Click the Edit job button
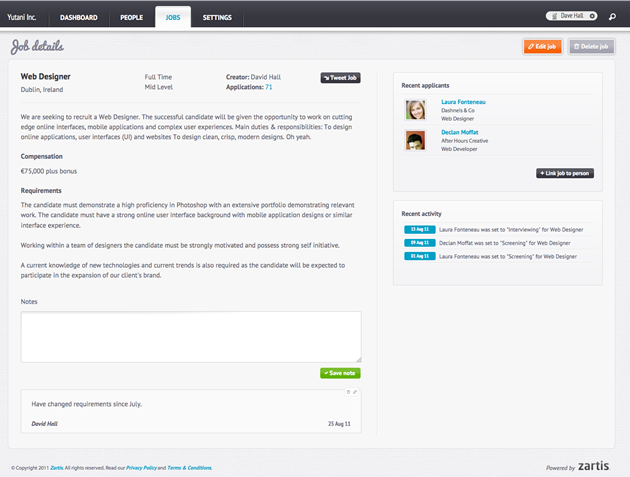The image size is (630, 477). tap(542, 47)
